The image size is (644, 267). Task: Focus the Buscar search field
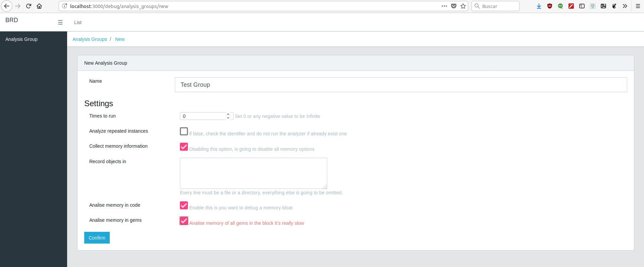[495, 6]
